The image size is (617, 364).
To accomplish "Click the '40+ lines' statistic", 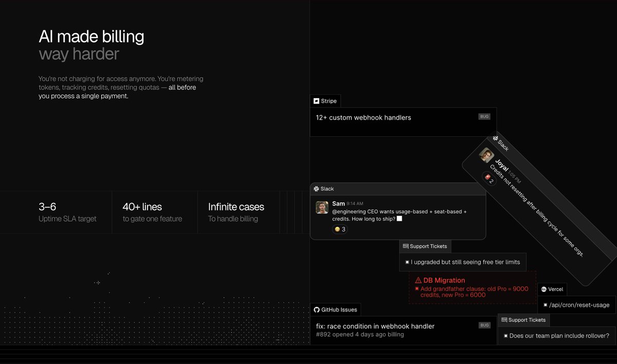I will [142, 207].
